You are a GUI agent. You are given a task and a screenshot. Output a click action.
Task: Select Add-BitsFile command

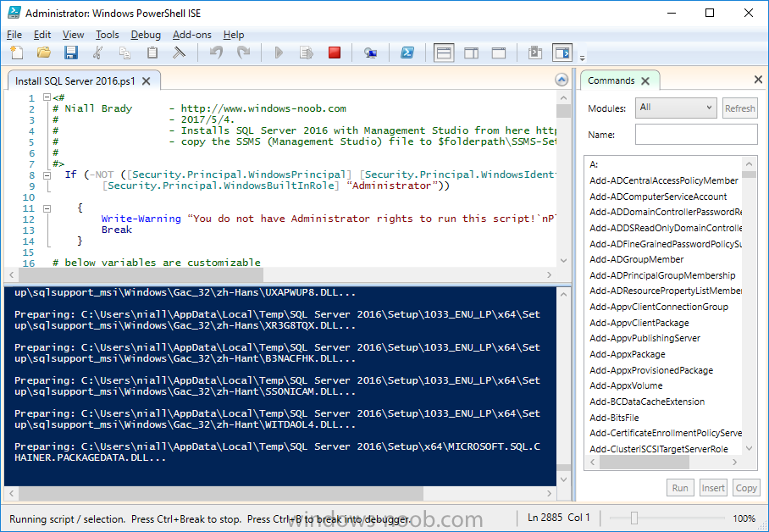pos(614,418)
